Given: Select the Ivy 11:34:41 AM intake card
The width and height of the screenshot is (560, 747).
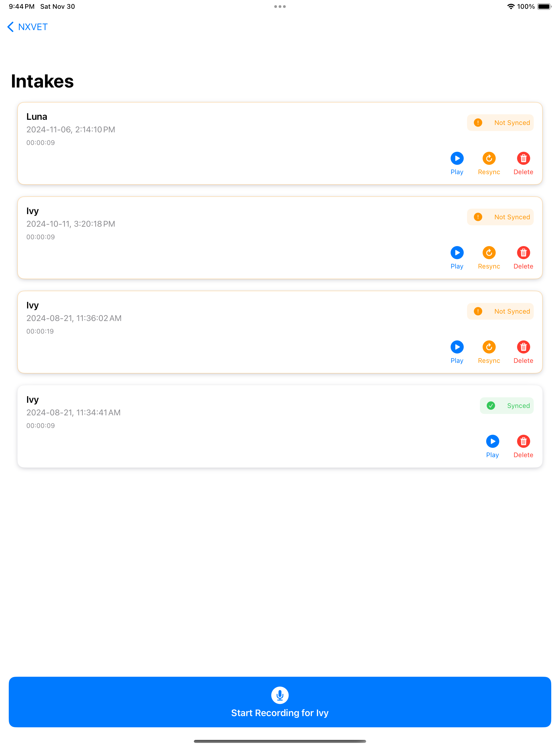Looking at the screenshot, I should (280, 426).
